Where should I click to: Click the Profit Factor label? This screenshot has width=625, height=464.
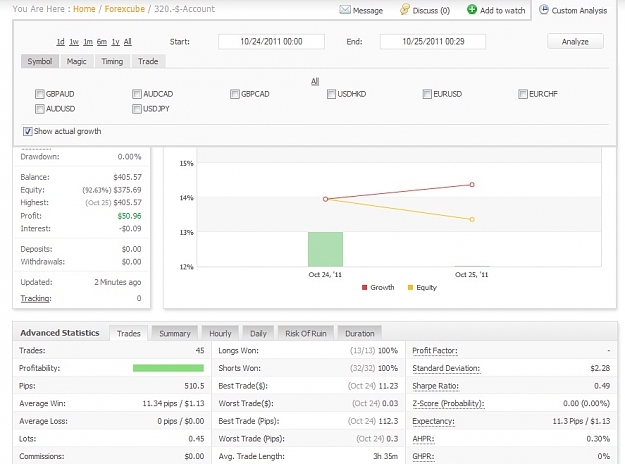coord(435,351)
